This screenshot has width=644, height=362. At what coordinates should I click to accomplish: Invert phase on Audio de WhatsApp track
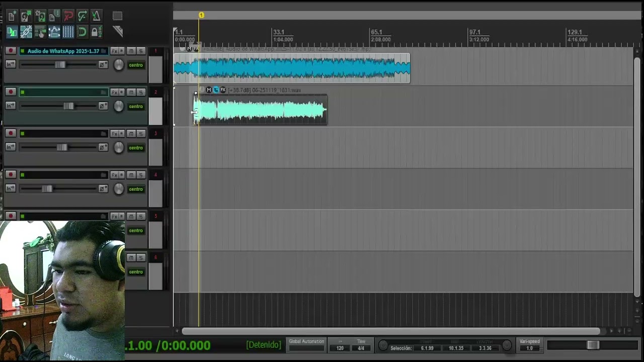tap(103, 65)
